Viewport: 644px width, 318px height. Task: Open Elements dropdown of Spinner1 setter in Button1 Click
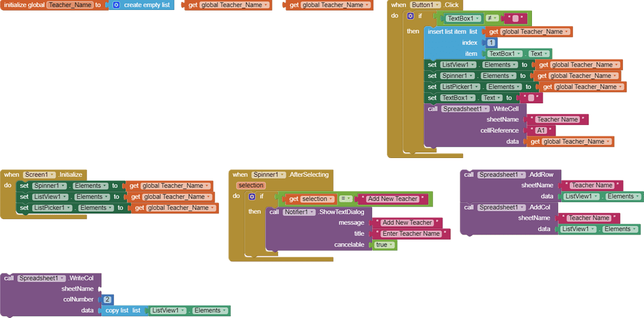point(501,76)
